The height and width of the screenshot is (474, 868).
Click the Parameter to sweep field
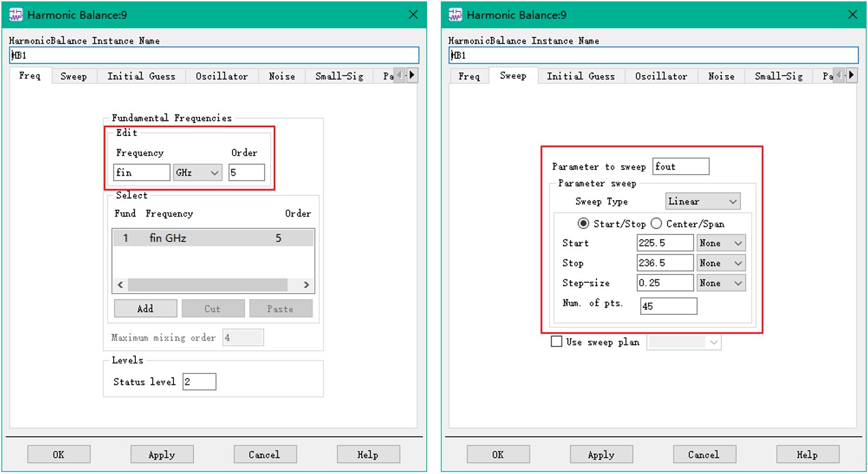(x=681, y=167)
